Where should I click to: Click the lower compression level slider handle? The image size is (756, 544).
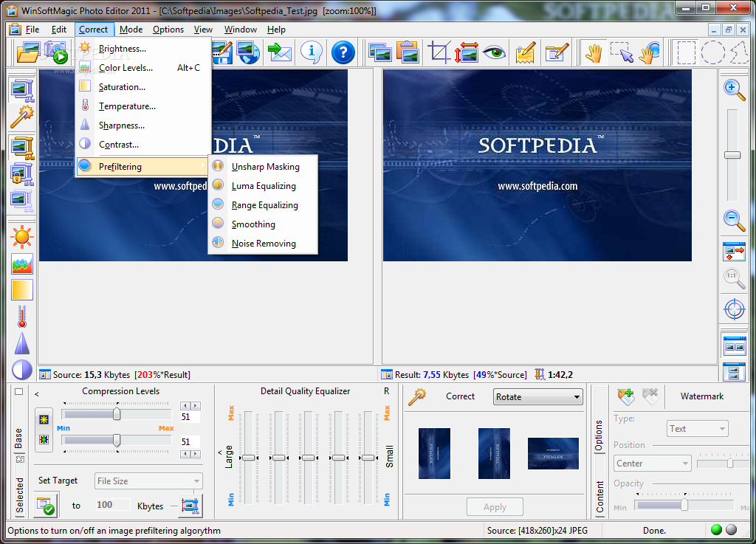pyautogui.click(x=117, y=440)
